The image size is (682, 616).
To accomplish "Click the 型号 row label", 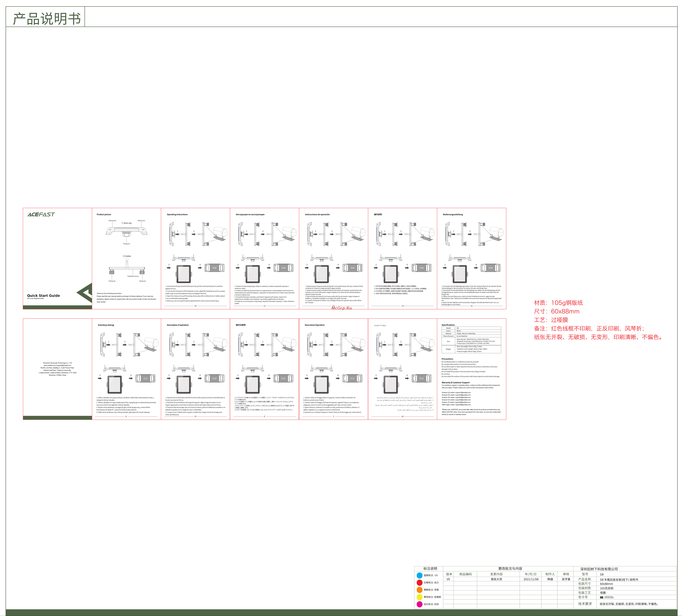I will (585, 574).
